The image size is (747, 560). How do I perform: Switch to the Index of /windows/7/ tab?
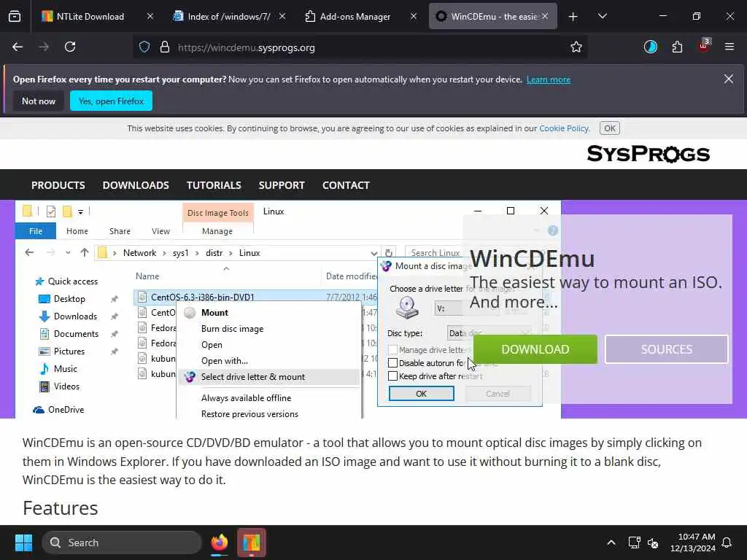[x=228, y=17]
